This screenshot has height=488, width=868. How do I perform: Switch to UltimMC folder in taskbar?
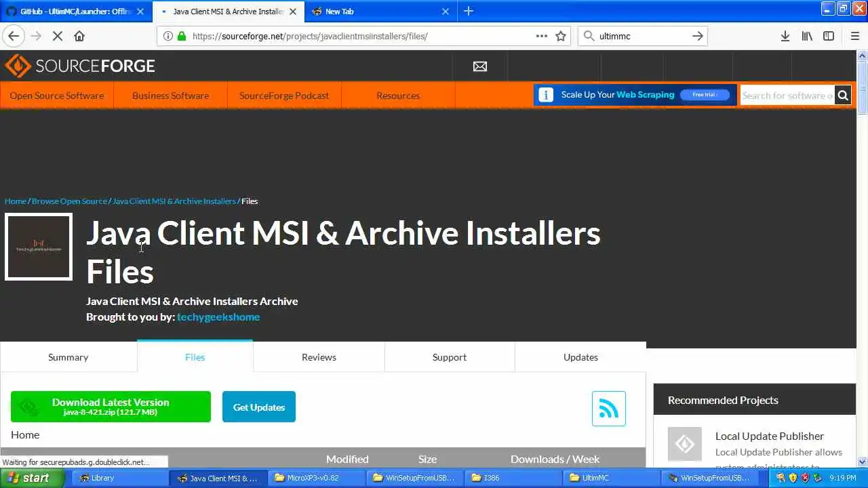pos(612,478)
